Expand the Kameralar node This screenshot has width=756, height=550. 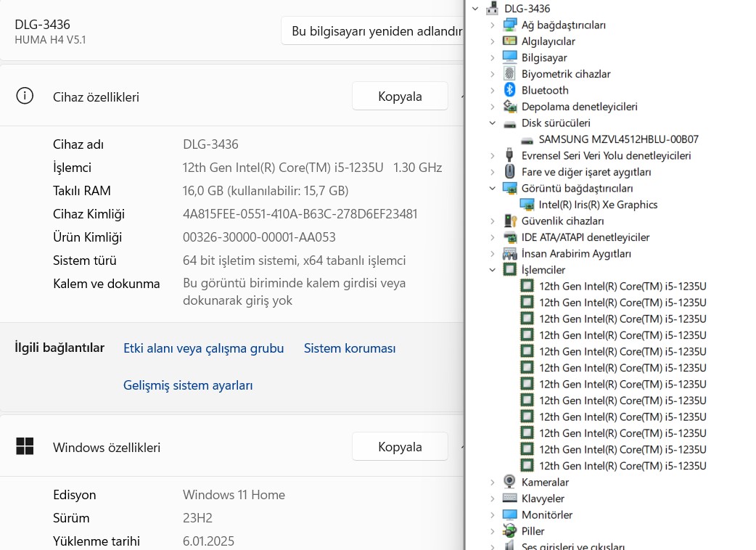[x=492, y=482]
